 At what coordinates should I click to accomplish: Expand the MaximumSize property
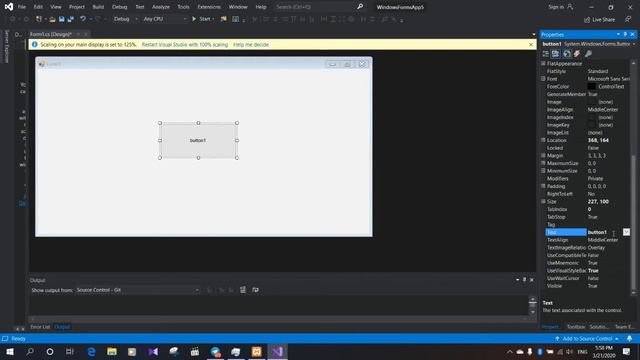(543, 163)
